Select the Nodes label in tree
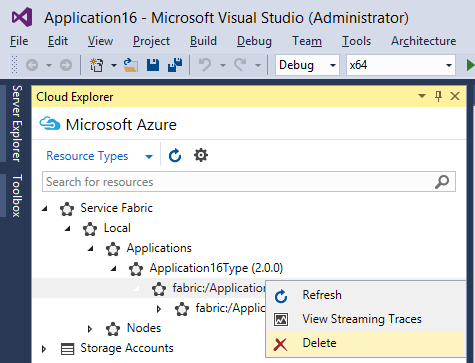Viewport: 475px width, 363px height. click(x=144, y=328)
